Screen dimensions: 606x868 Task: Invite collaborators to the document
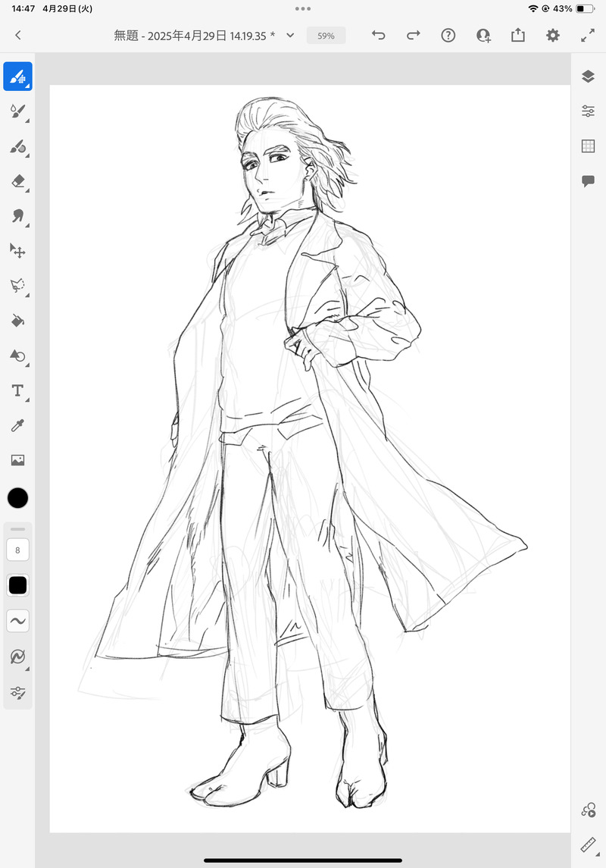coord(483,36)
